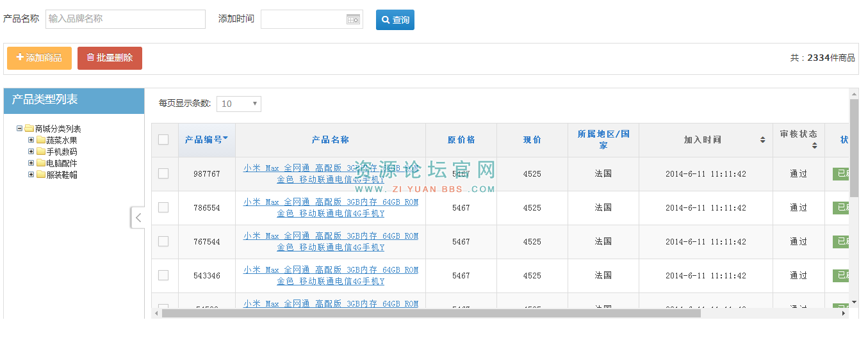
Task: Select the 蔬菜水果 folder icon
Action: click(40, 140)
